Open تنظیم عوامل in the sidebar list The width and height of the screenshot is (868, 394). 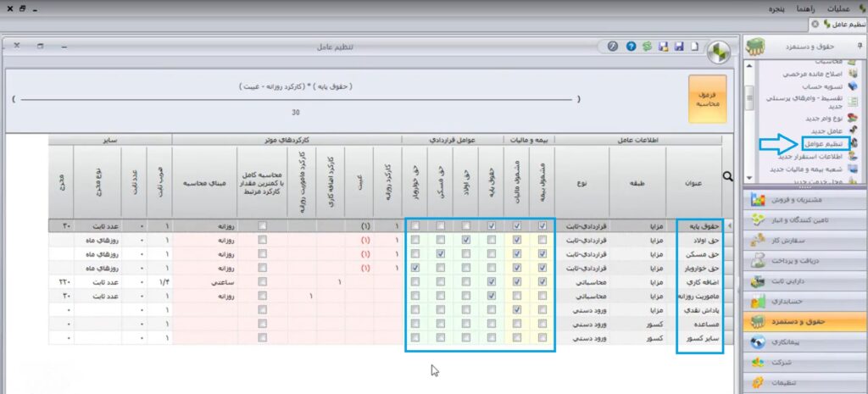point(826,143)
